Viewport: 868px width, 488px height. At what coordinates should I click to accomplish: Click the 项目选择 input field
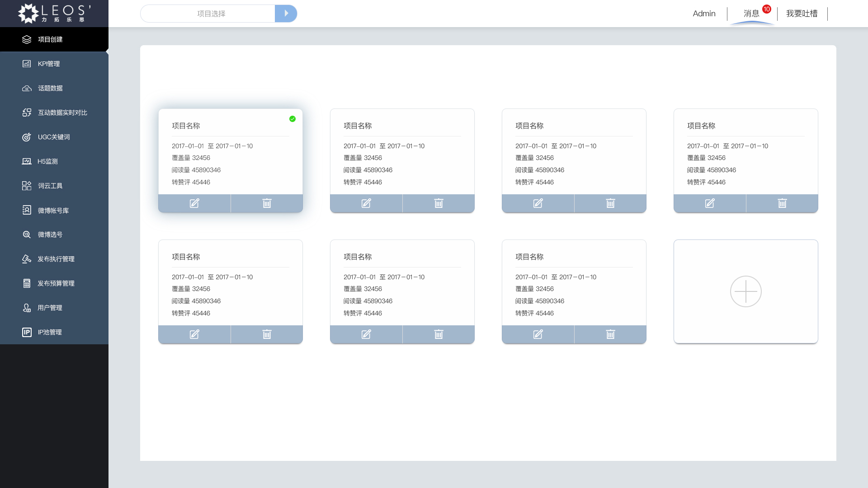208,14
